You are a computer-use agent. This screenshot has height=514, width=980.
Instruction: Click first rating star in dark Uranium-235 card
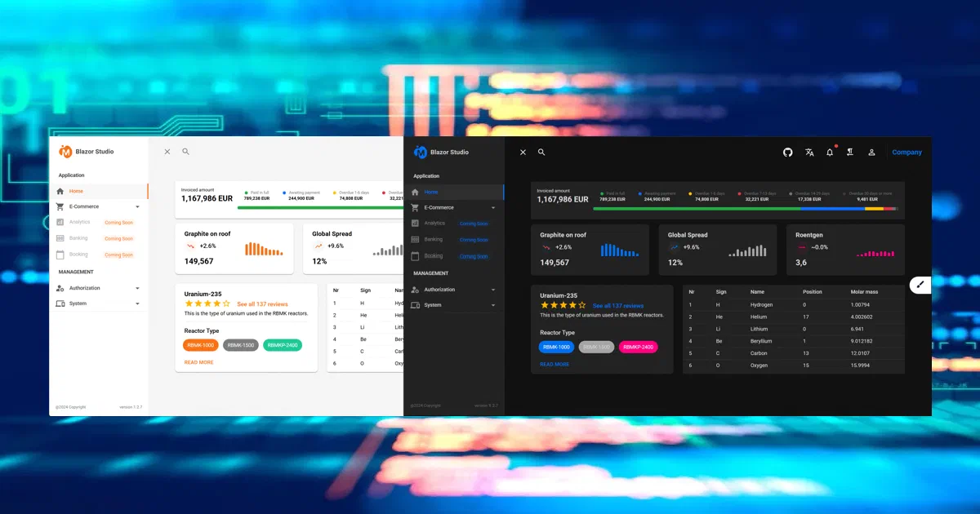click(x=545, y=305)
